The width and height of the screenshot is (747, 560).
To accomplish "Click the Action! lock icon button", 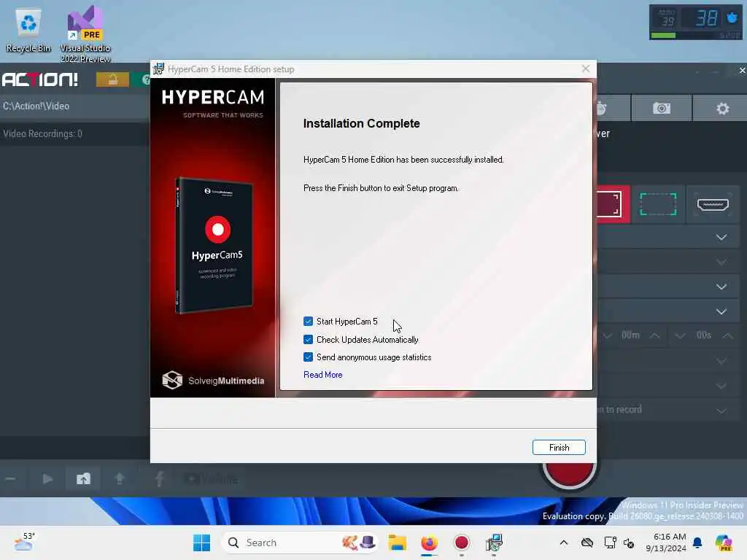I will coord(113,79).
